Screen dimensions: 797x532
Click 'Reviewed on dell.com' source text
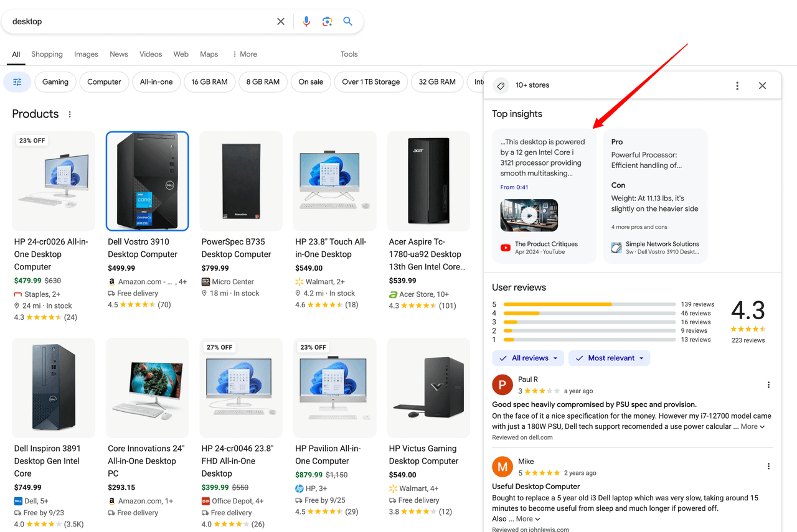point(522,437)
